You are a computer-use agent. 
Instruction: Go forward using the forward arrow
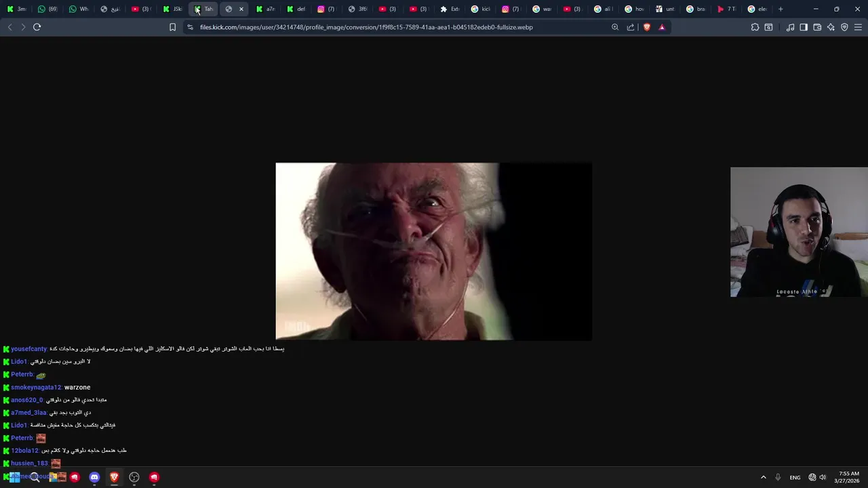tap(23, 27)
